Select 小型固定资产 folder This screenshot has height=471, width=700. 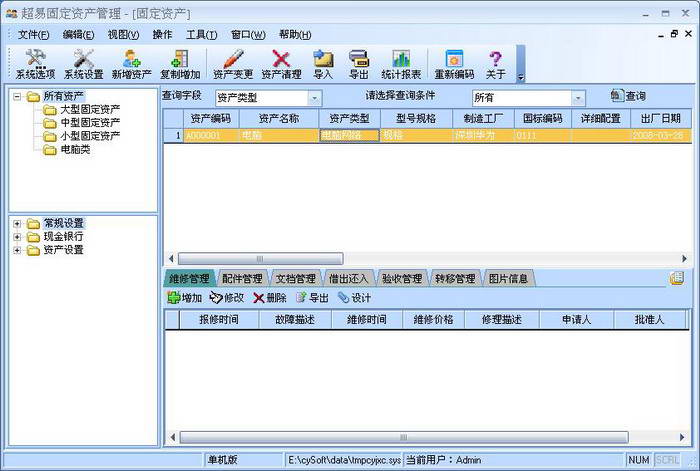[90, 136]
